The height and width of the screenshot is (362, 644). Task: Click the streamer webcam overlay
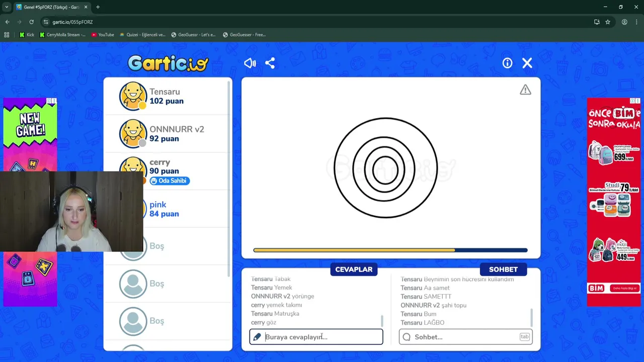coord(71,211)
